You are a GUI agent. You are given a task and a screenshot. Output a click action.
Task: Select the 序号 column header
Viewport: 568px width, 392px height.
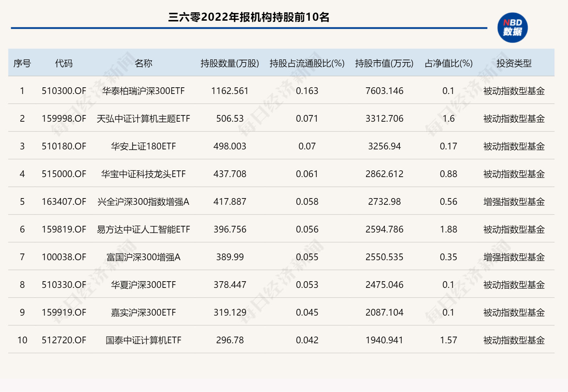click(22, 63)
